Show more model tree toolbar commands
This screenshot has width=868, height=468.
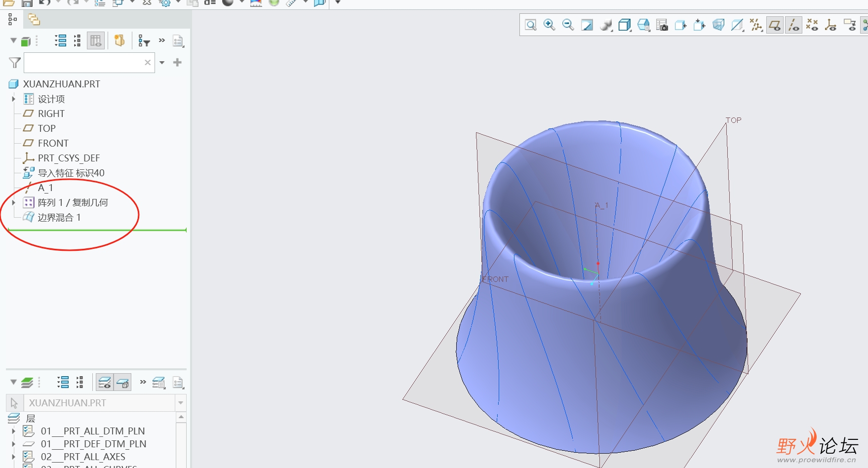point(161,40)
